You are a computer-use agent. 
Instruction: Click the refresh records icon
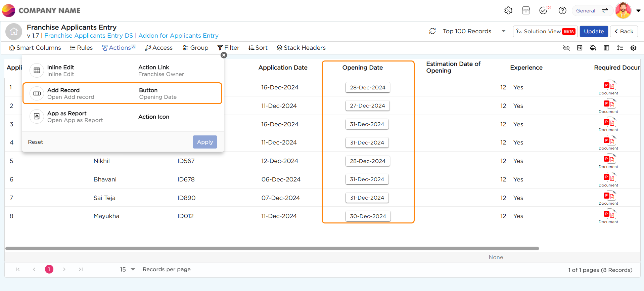point(432,31)
